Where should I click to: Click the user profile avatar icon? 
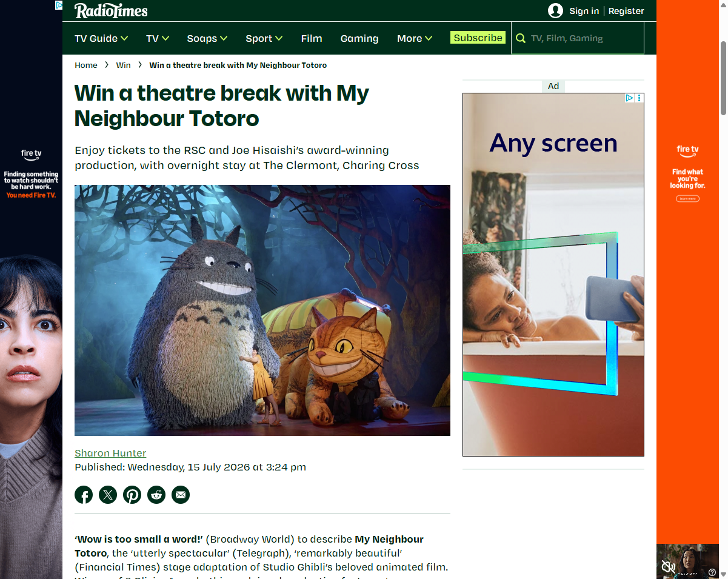[555, 10]
